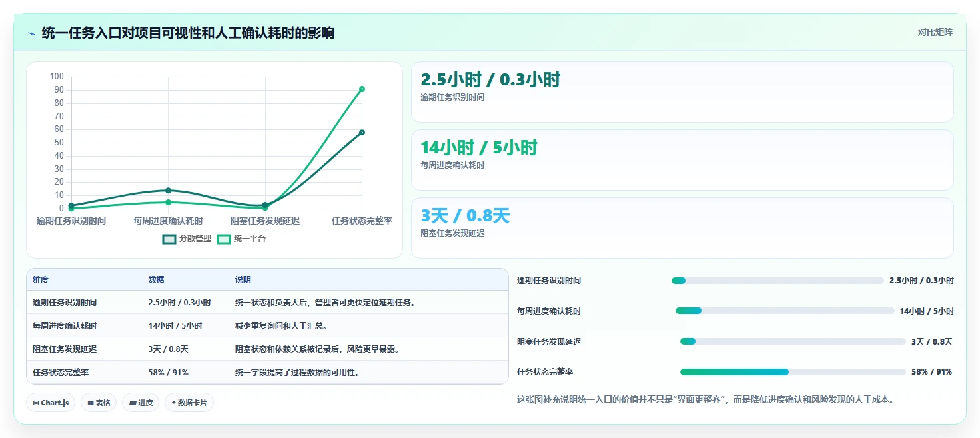The height and width of the screenshot is (438, 980).
Task: Click the 2.5小时 / 0.3小时 table cell
Action: 179,303
